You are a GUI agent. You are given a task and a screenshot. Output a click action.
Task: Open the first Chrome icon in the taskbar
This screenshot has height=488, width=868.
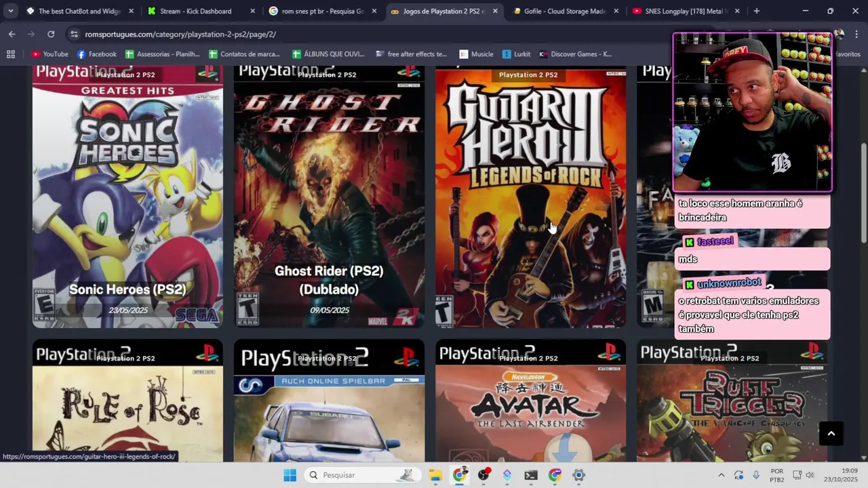click(x=460, y=475)
